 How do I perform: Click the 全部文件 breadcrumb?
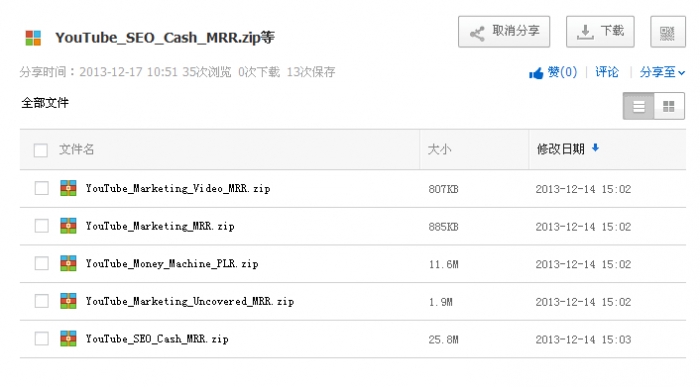[x=45, y=103]
